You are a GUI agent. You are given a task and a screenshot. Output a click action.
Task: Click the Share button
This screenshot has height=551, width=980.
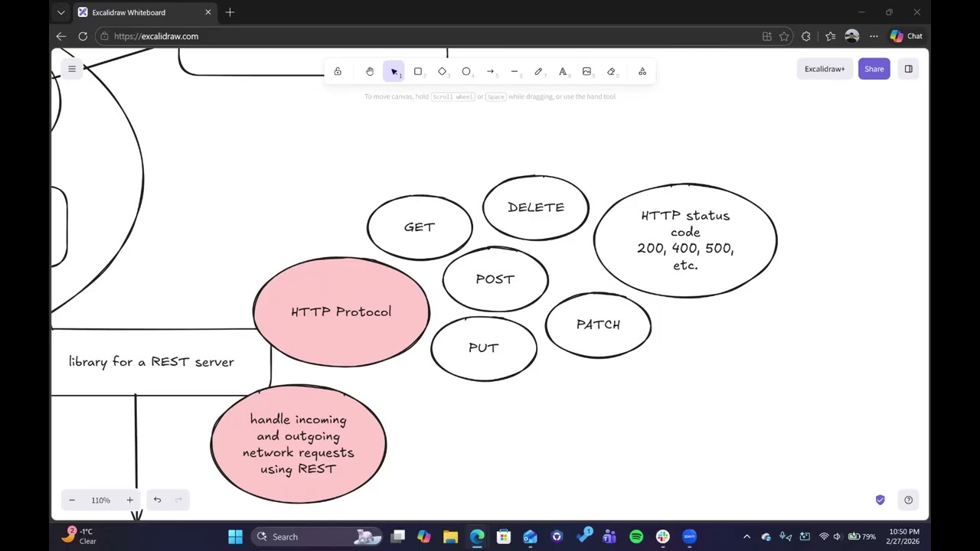point(874,69)
